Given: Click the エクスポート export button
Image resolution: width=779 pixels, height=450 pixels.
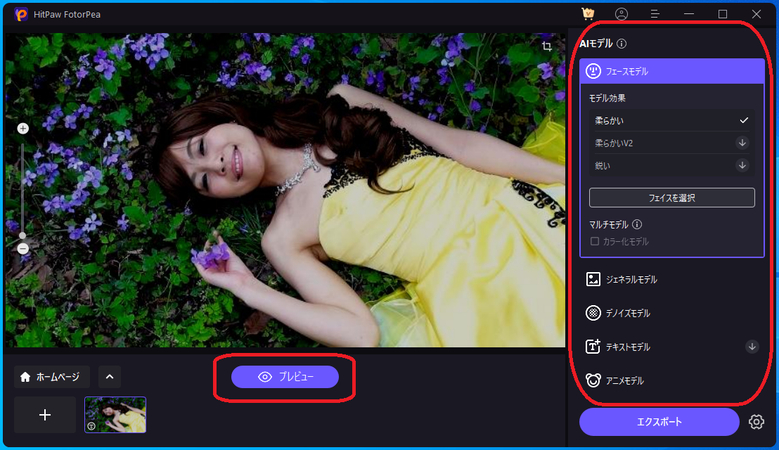Looking at the screenshot, I should tap(659, 422).
